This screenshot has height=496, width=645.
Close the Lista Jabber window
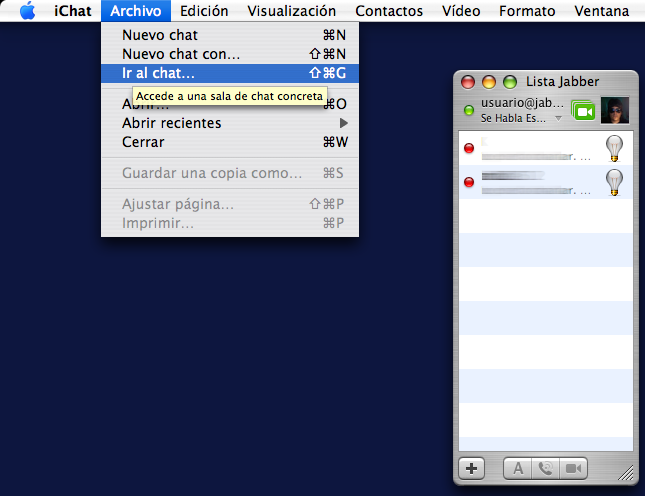point(468,82)
